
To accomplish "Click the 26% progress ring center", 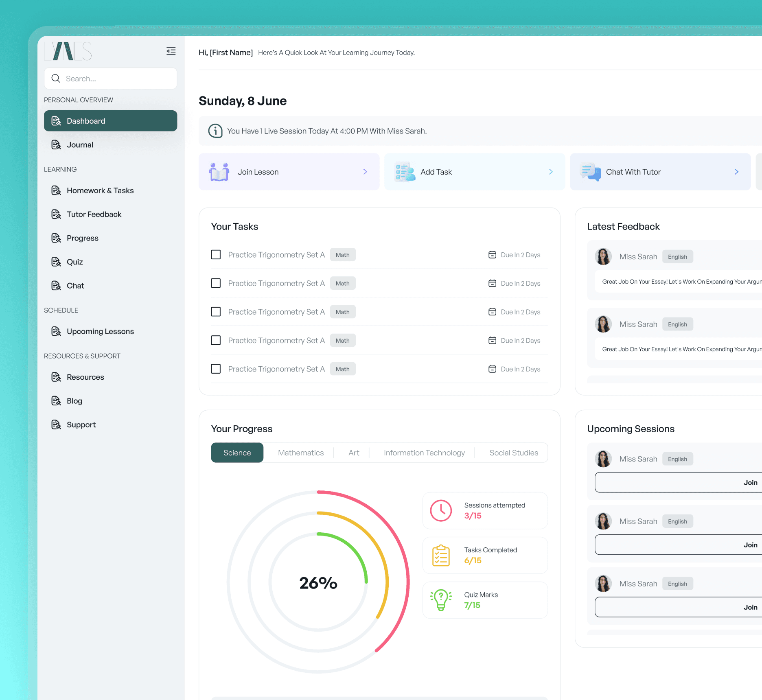I will click(x=318, y=583).
